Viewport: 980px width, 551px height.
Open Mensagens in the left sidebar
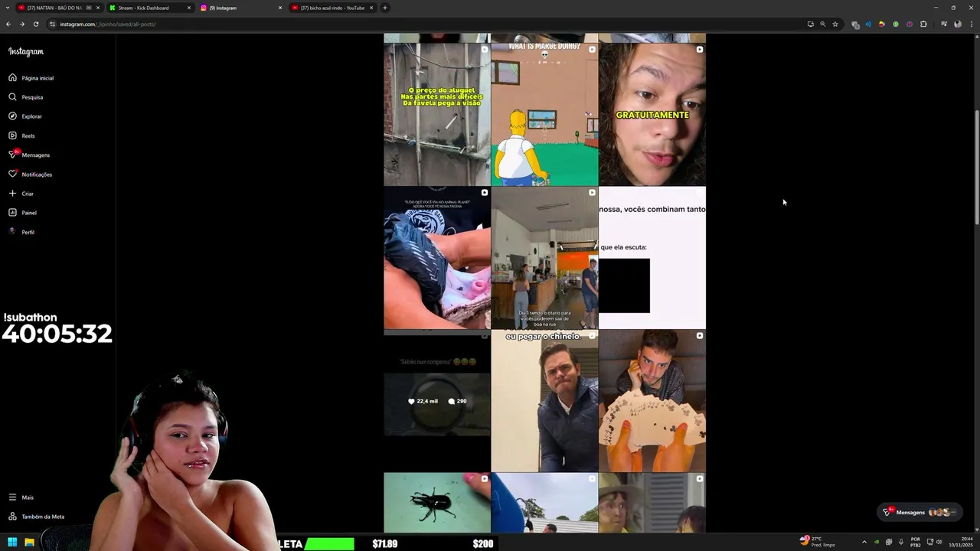point(29,155)
